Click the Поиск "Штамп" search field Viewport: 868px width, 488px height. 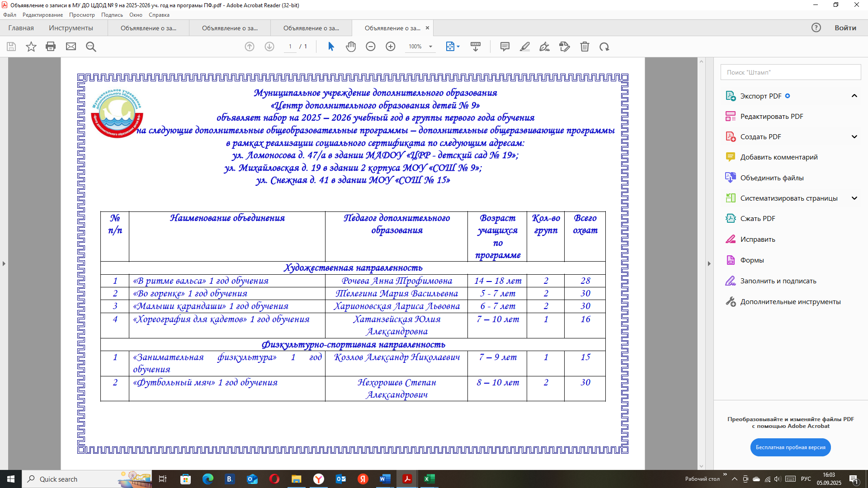point(791,72)
